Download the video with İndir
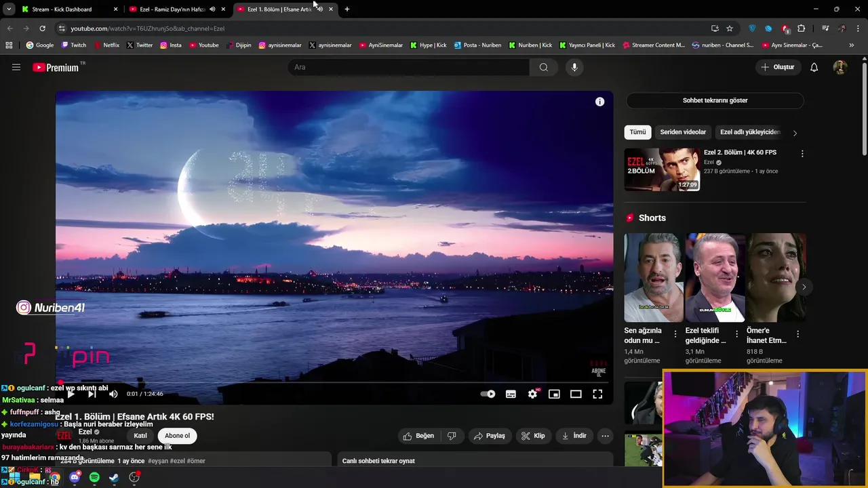This screenshot has width=868, height=488. pos(574,436)
